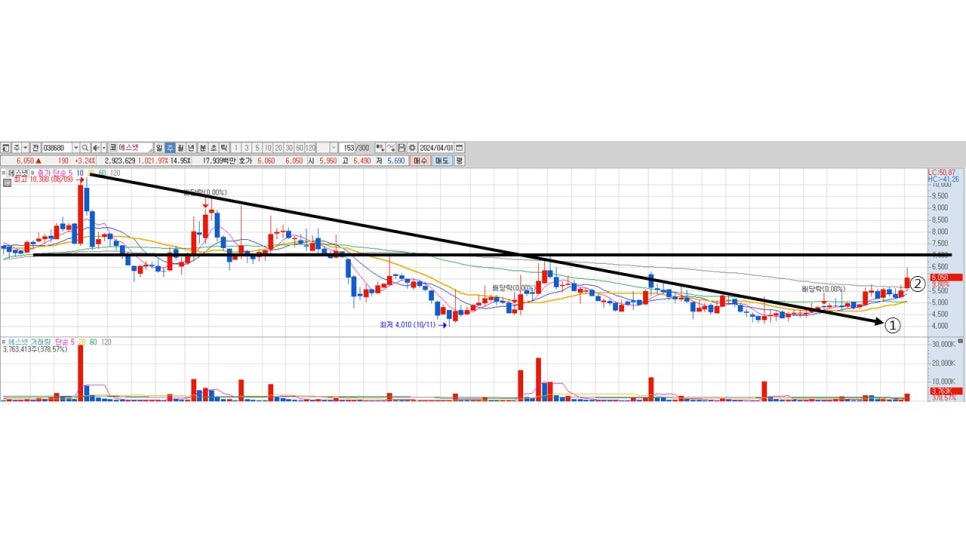This screenshot has width=966, height=543.
Task: Click the 관 watchlist button
Action: tap(35, 148)
